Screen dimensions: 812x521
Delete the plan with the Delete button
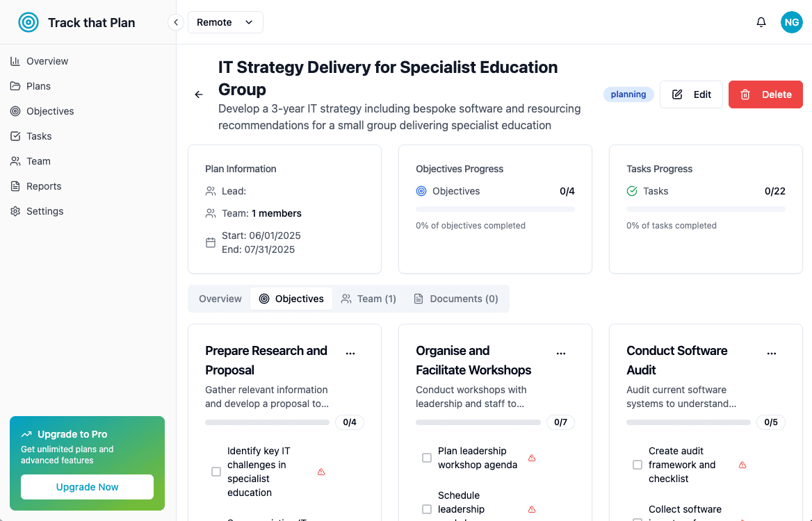click(x=765, y=94)
